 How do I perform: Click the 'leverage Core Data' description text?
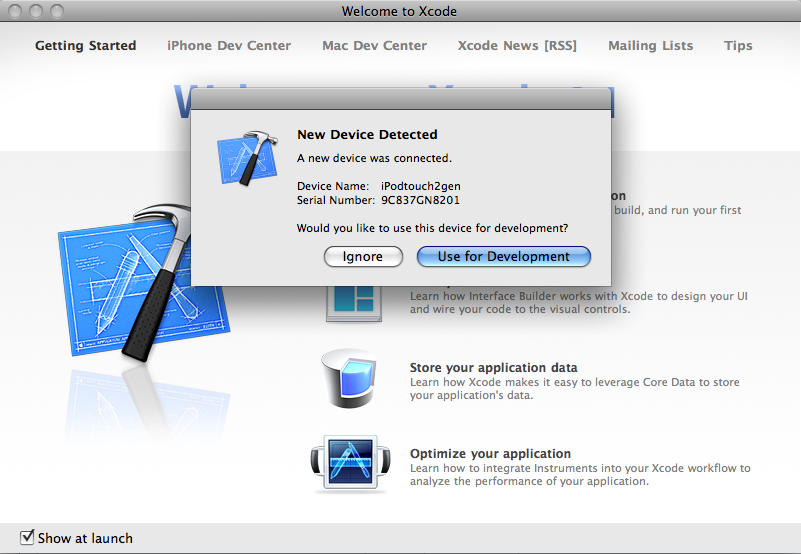(x=575, y=388)
